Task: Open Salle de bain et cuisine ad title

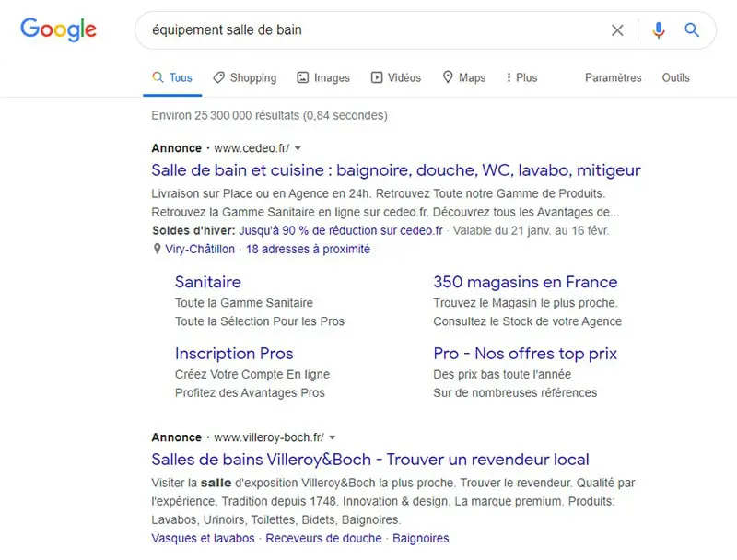Action: click(x=396, y=170)
